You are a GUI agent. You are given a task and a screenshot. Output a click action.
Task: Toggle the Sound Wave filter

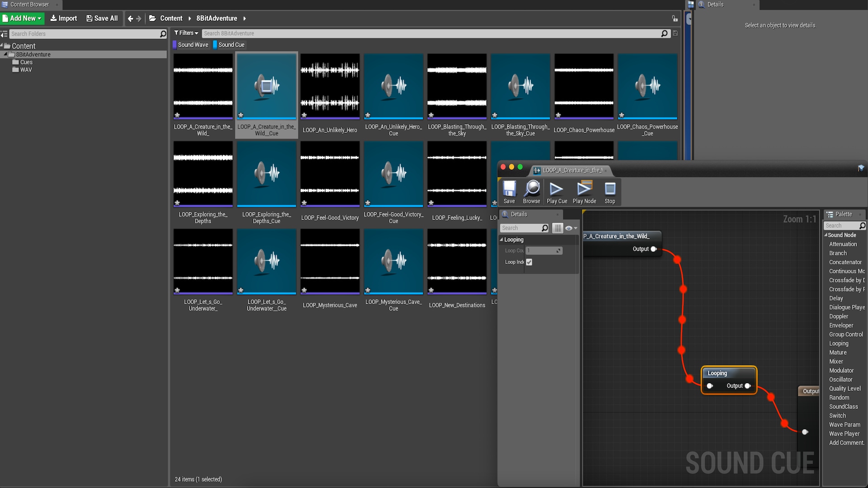pos(191,45)
